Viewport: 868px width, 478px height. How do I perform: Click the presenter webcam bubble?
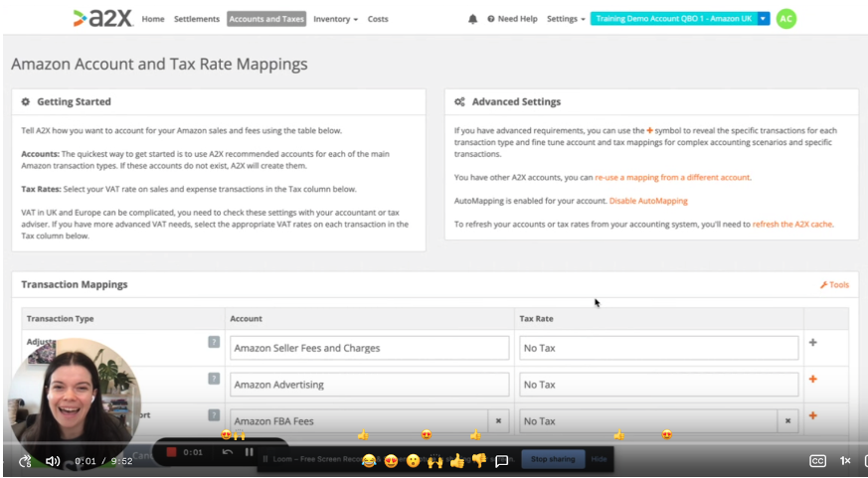click(x=75, y=403)
